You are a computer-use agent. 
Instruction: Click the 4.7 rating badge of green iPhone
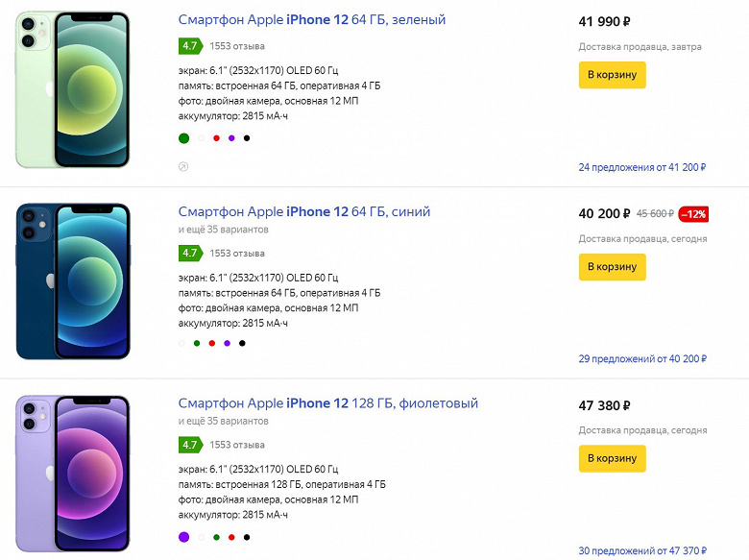pos(189,45)
